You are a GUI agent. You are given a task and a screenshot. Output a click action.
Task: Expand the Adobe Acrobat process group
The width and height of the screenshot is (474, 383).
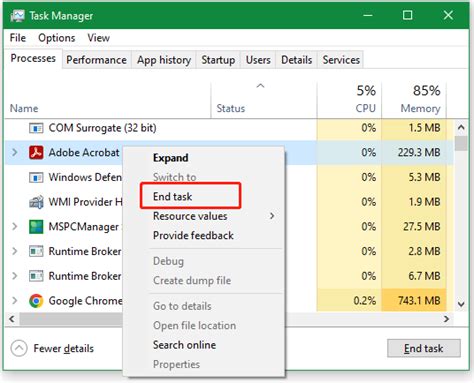click(15, 153)
